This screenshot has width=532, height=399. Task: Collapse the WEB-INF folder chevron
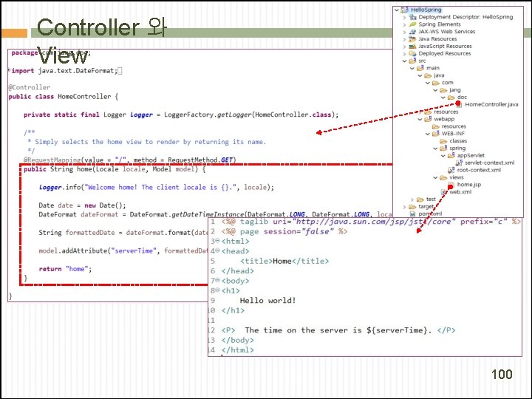tap(428, 134)
